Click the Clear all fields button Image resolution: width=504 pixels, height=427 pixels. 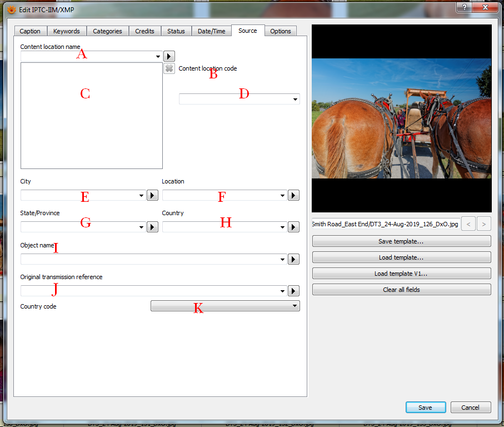click(x=401, y=289)
